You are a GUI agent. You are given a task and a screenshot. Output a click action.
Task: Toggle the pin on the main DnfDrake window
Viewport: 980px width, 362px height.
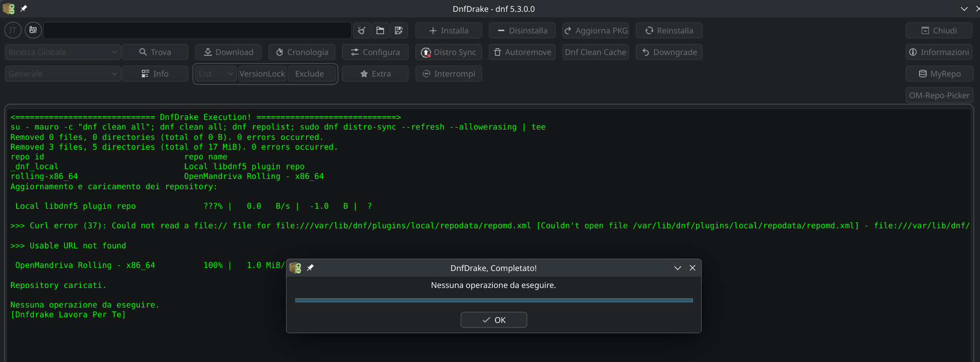(x=24, y=9)
